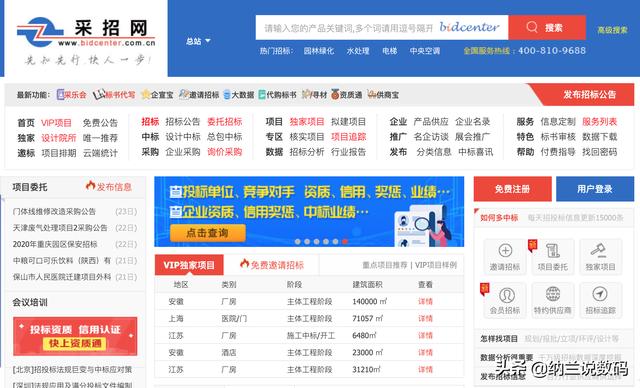Image resolution: width=640 pixels, height=388 pixels.
Task: Open the 代购标书 feature icon
Action: coord(262,95)
